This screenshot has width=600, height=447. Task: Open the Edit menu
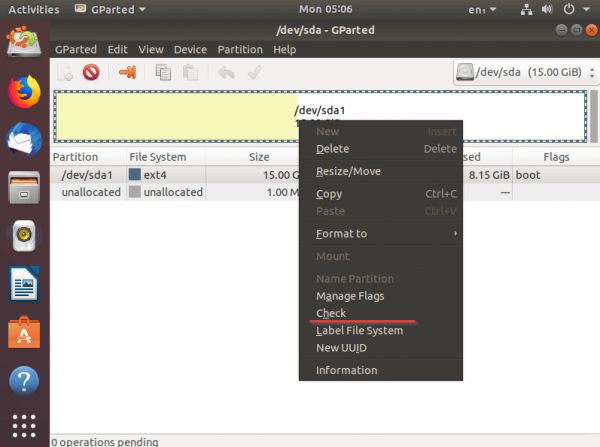(x=117, y=50)
